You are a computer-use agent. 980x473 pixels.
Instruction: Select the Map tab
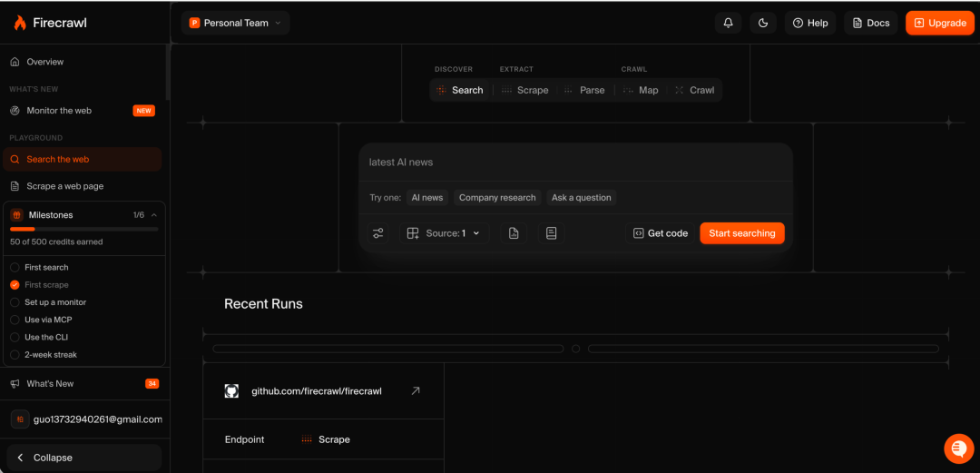[x=641, y=90]
